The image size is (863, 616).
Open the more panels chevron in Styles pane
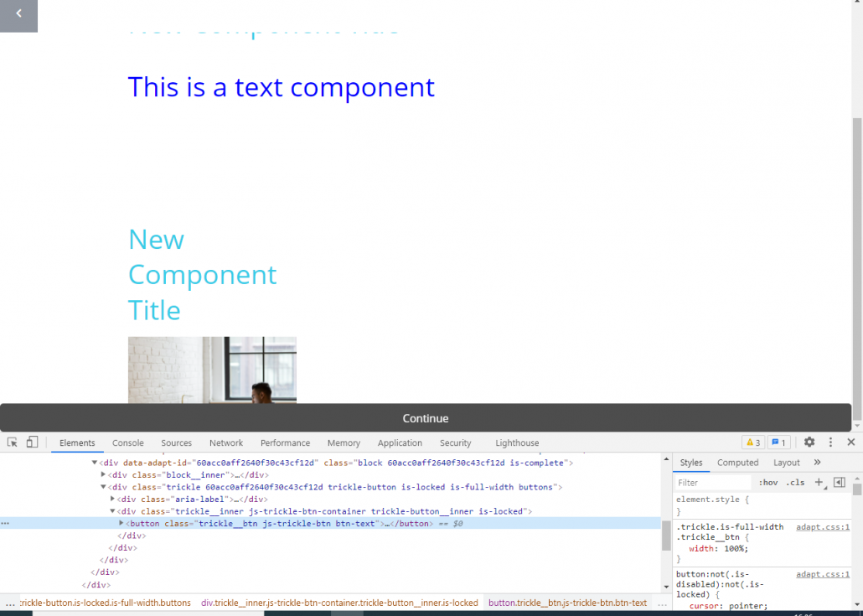[818, 462]
